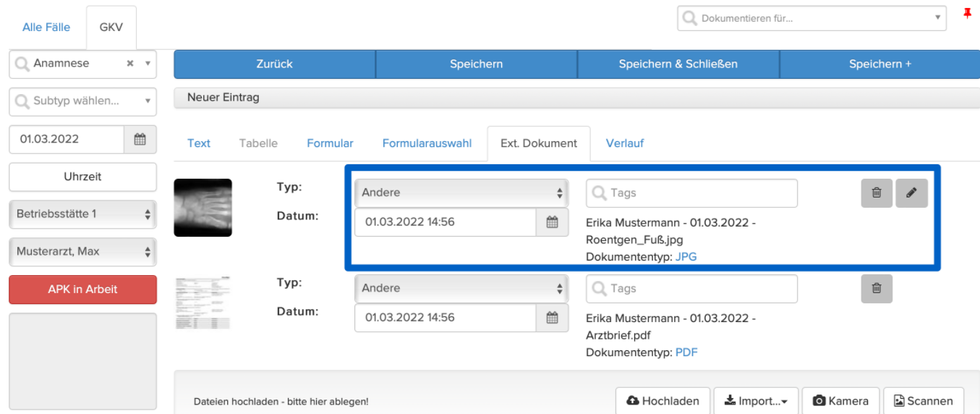Open Typ dropdown for Arztbrief.pdf
The image size is (980, 414).
(x=461, y=289)
